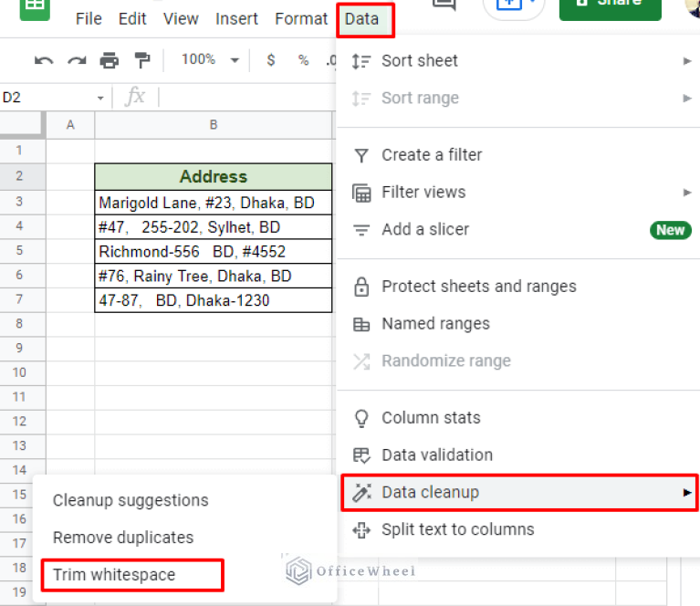Image resolution: width=700 pixels, height=606 pixels.
Task: Select the paint format roller icon
Action: [x=142, y=61]
